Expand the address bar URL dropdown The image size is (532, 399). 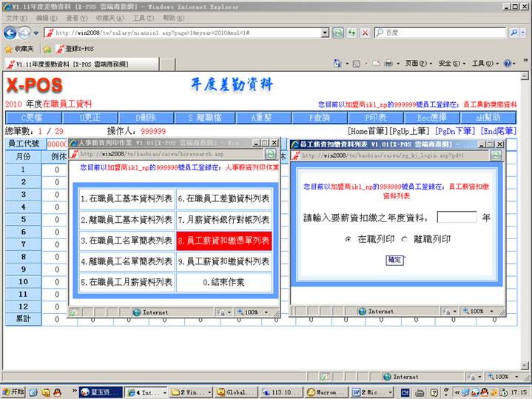pos(325,33)
